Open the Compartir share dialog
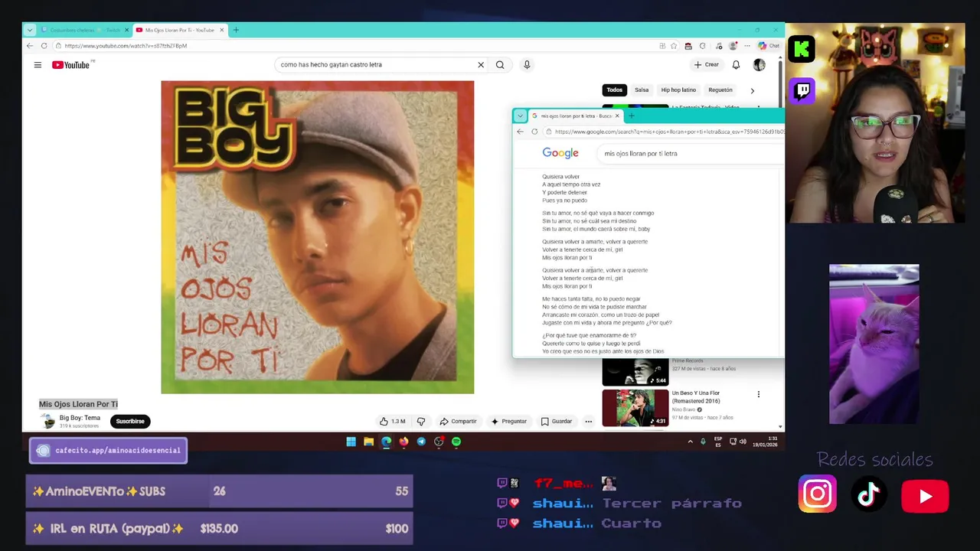Screen dimensions: 980x551 tap(458, 421)
